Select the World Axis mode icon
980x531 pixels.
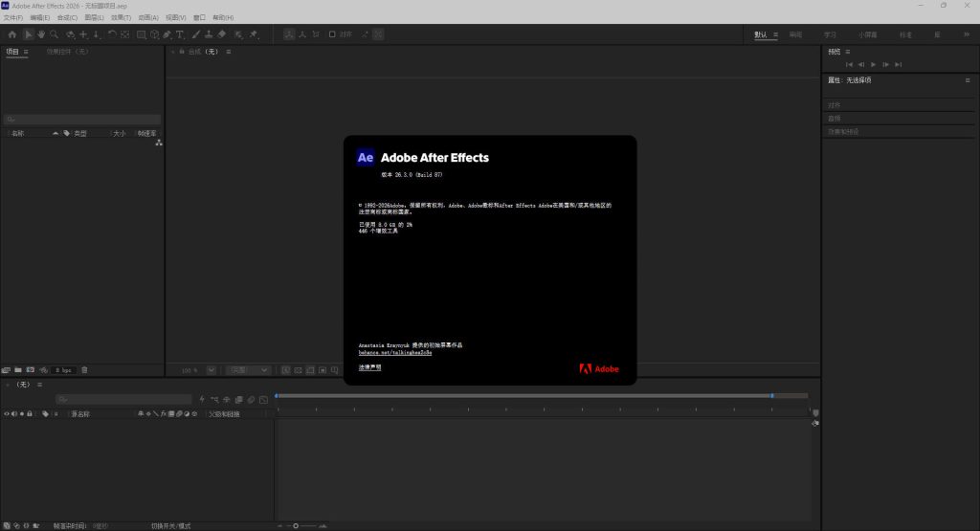pos(302,34)
